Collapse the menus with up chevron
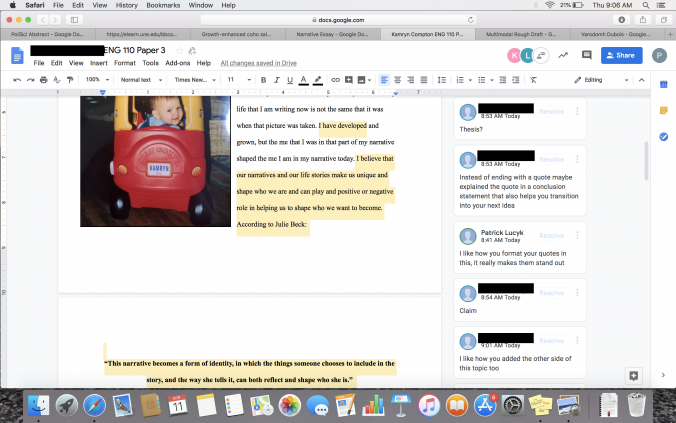The height and width of the screenshot is (423, 676). (x=642, y=80)
